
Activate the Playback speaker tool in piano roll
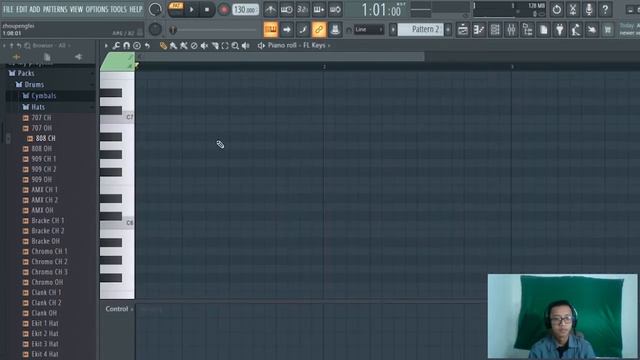tap(245, 46)
